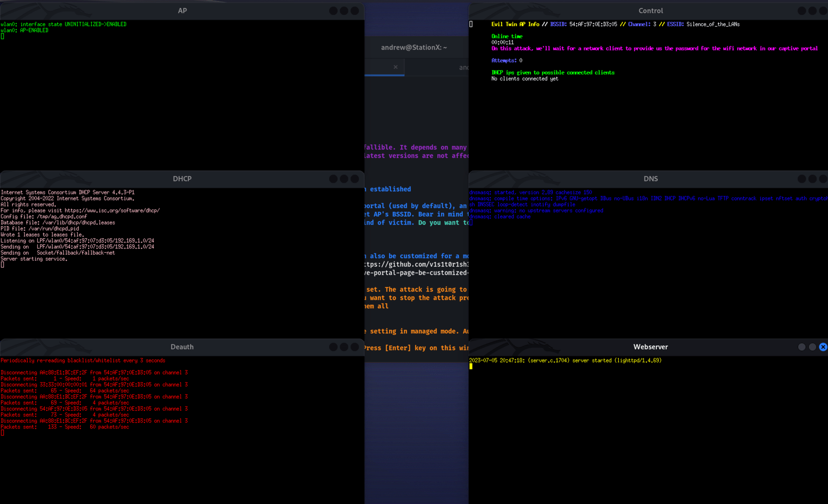The height and width of the screenshot is (504, 828).
Task: Click 'Periodically re-reading blacklist/whitelist' line
Action: pos(83,361)
